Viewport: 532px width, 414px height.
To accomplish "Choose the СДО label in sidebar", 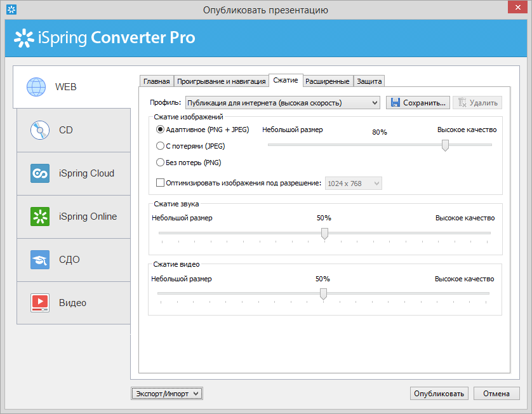I will [x=69, y=260].
